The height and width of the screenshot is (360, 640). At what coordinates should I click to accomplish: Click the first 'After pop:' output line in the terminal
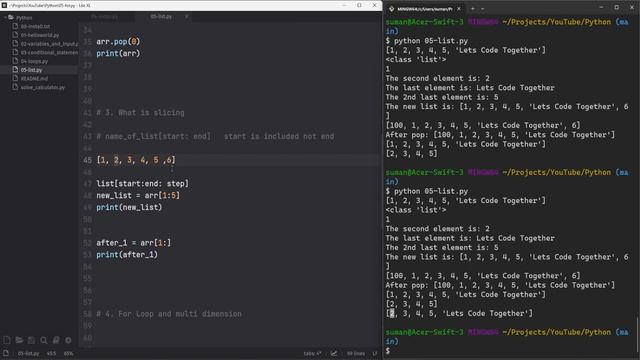(x=500, y=135)
